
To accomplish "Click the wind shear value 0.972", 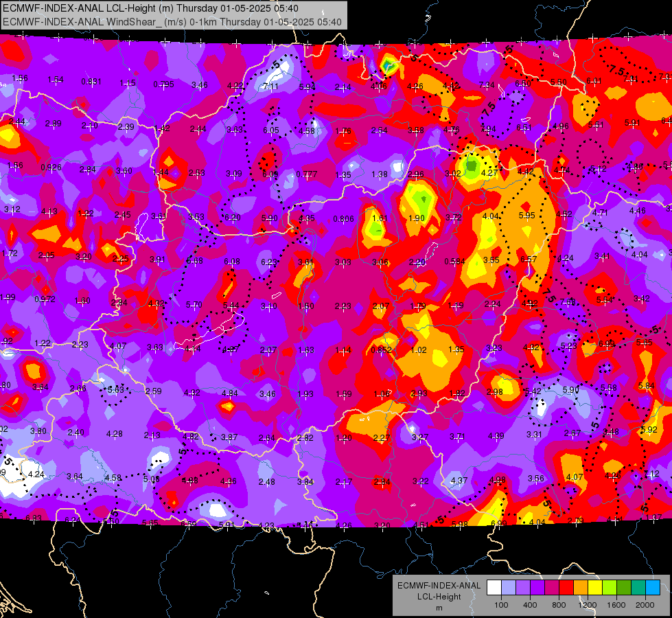I will click(x=45, y=299).
